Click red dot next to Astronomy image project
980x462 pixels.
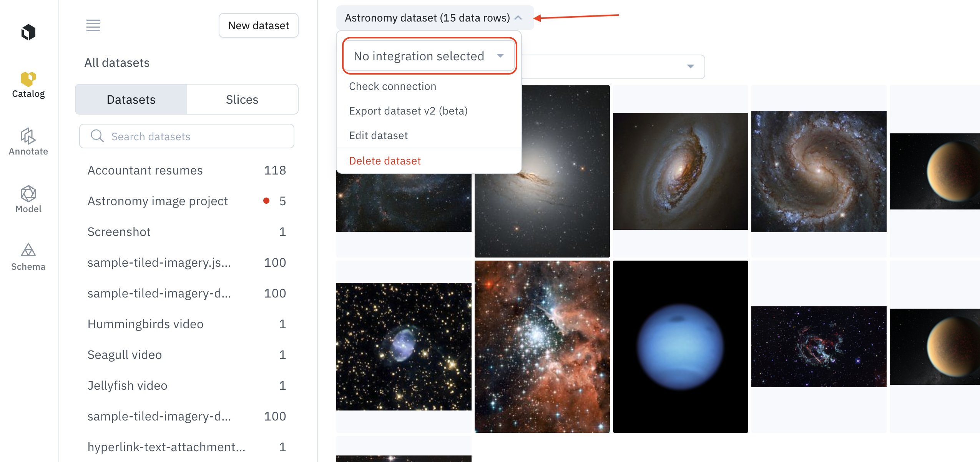coord(266,201)
